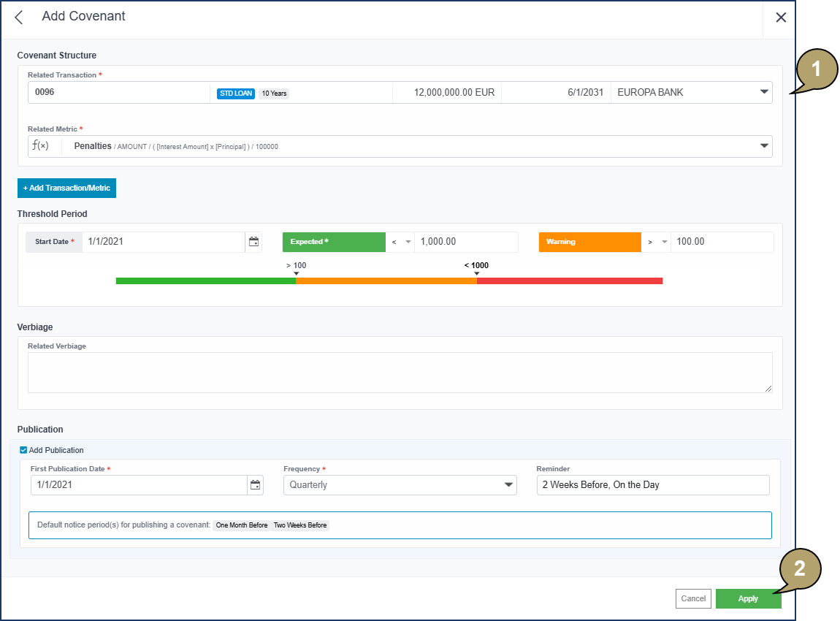Screen dimensions: 840x621
Task: Click the Add Transaction/Metric button
Action: click(x=66, y=188)
